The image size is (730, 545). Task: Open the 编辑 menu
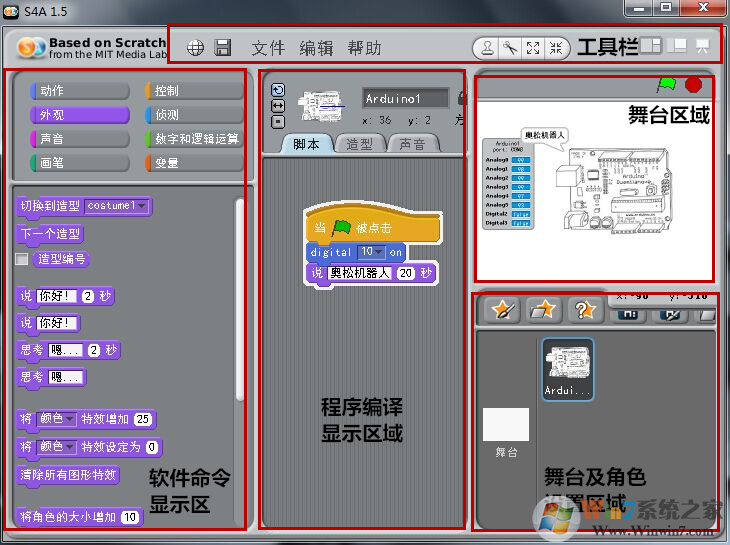[316, 48]
